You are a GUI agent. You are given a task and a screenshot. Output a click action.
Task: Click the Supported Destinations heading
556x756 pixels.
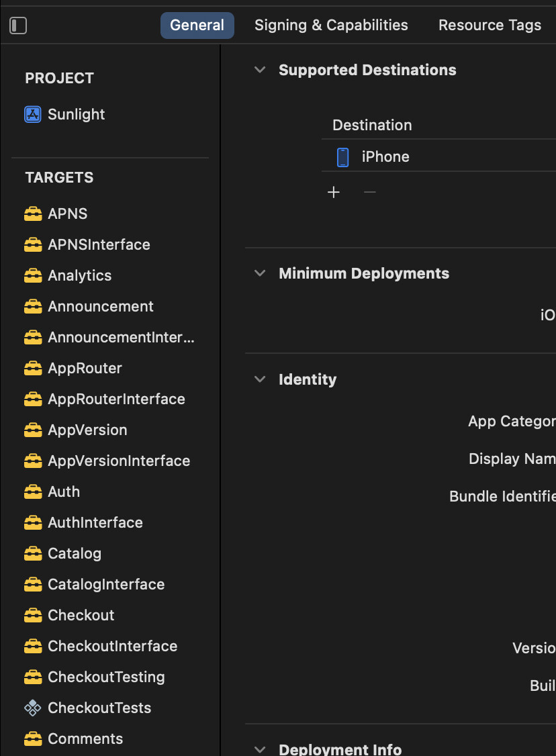pyautogui.click(x=367, y=70)
